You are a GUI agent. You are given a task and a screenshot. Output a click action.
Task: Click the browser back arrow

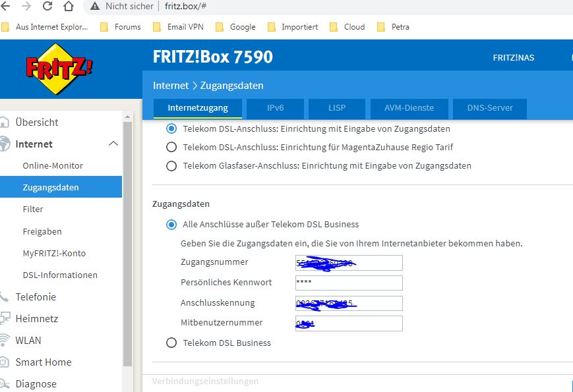pos(5,6)
